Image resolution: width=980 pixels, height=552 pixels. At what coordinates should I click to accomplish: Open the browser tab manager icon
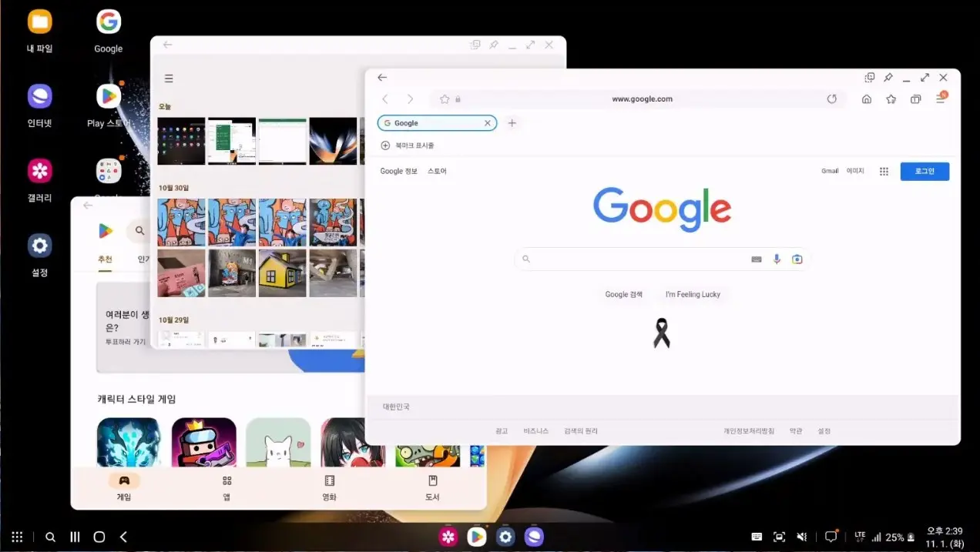916,99
